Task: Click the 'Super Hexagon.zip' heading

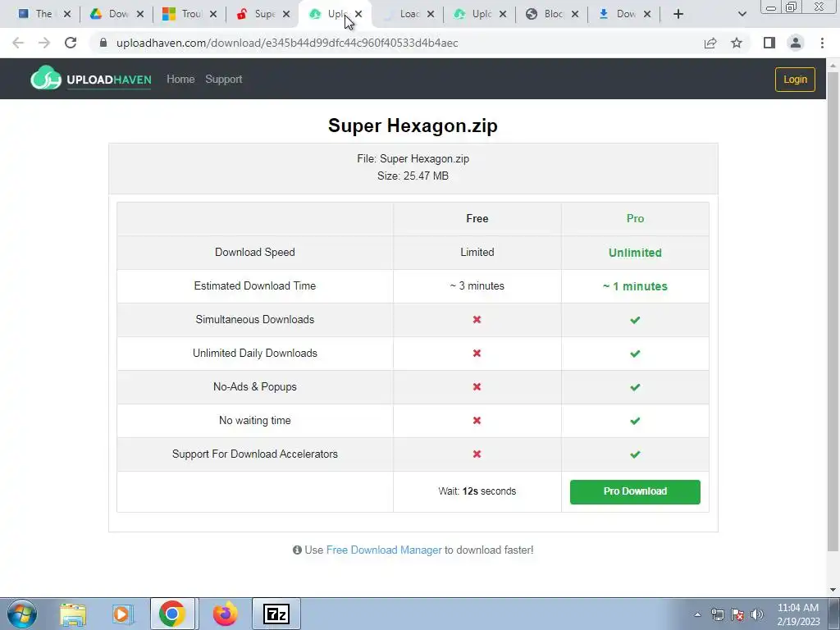Action: (x=413, y=126)
